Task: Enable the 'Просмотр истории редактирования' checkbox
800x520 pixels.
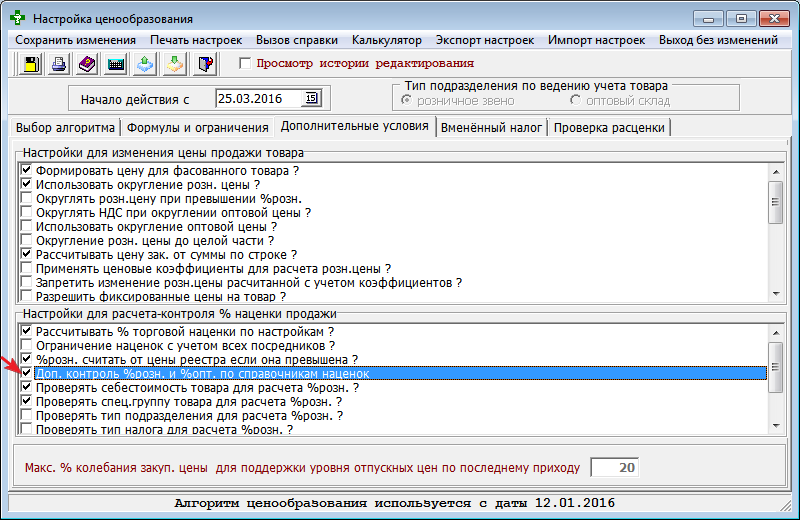Action: pos(246,64)
